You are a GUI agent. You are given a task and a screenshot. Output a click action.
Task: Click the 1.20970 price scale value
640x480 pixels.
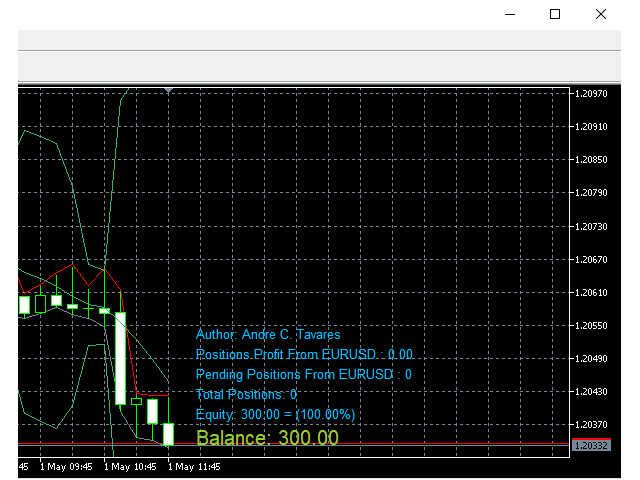click(x=591, y=94)
